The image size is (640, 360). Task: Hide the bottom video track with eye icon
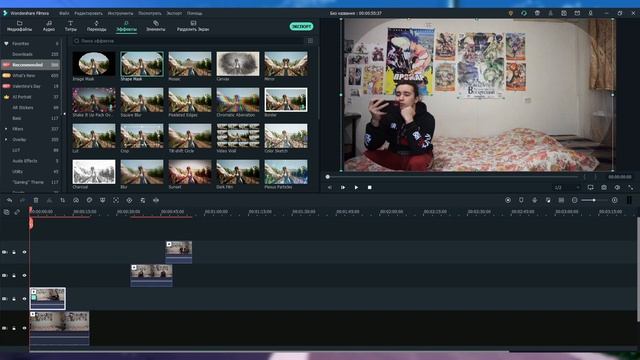24,328
